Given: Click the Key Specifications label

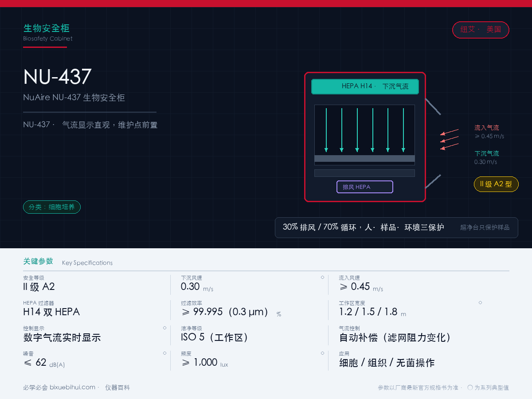Looking at the screenshot, I should [x=87, y=263].
